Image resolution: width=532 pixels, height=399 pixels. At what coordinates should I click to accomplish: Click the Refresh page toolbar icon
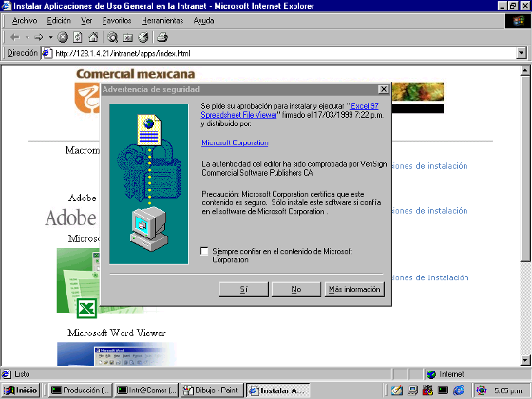coord(78,37)
